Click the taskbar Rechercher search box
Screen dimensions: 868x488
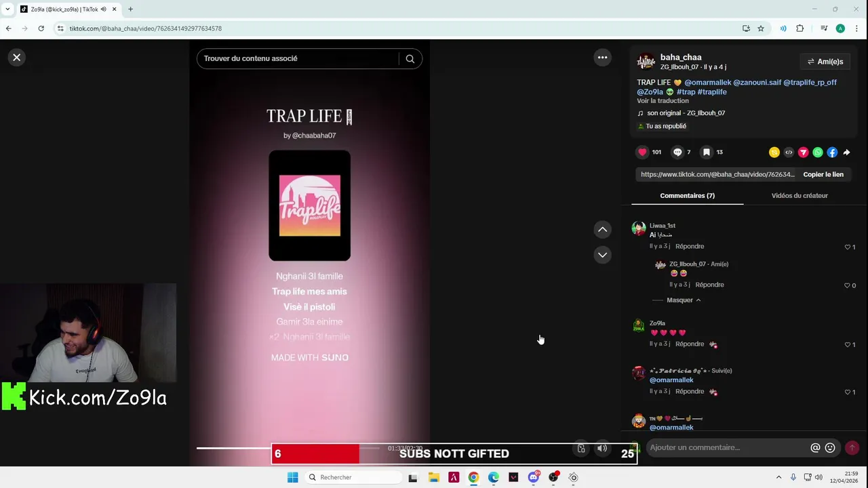point(353,477)
